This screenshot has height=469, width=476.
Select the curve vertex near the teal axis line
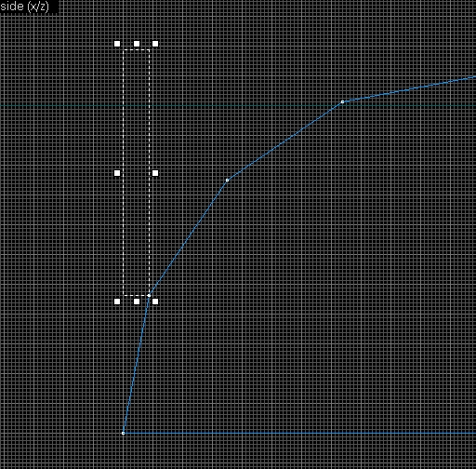[342, 101]
